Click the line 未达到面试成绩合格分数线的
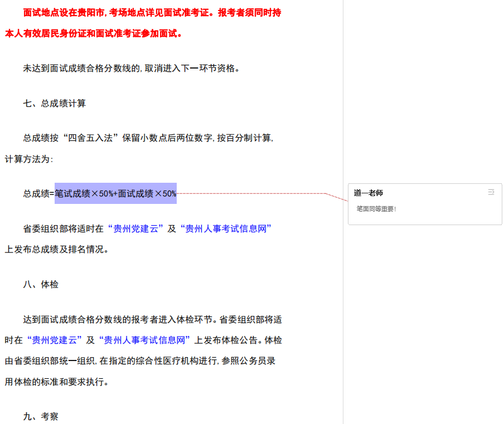Image resolution: width=504 pixels, height=424 pixels. (131, 69)
